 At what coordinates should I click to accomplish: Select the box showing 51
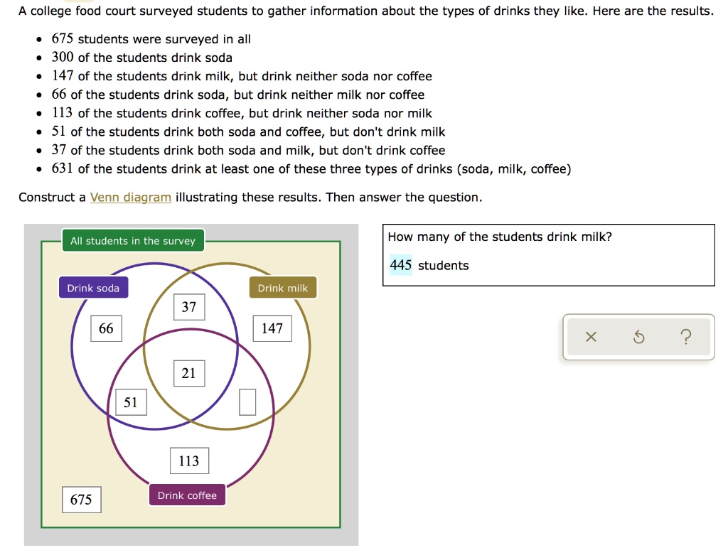[131, 402]
